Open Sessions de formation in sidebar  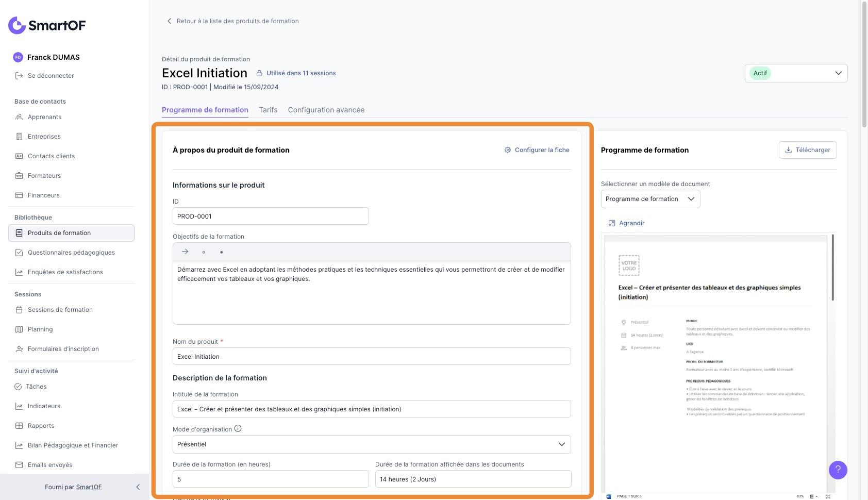60,310
